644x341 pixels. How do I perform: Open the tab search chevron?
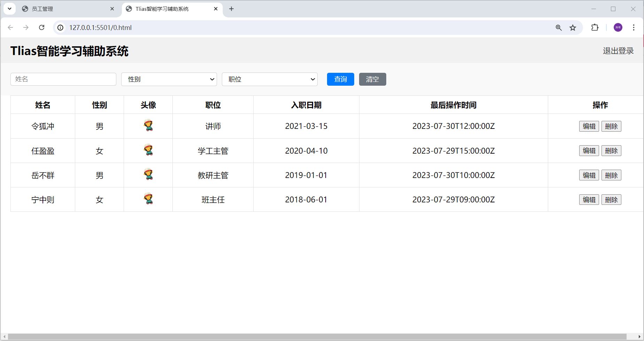point(9,8)
